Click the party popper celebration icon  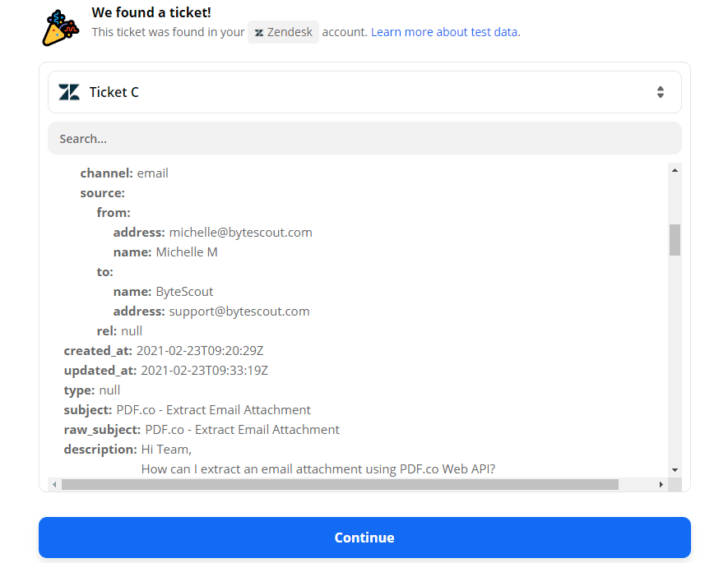click(61, 26)
